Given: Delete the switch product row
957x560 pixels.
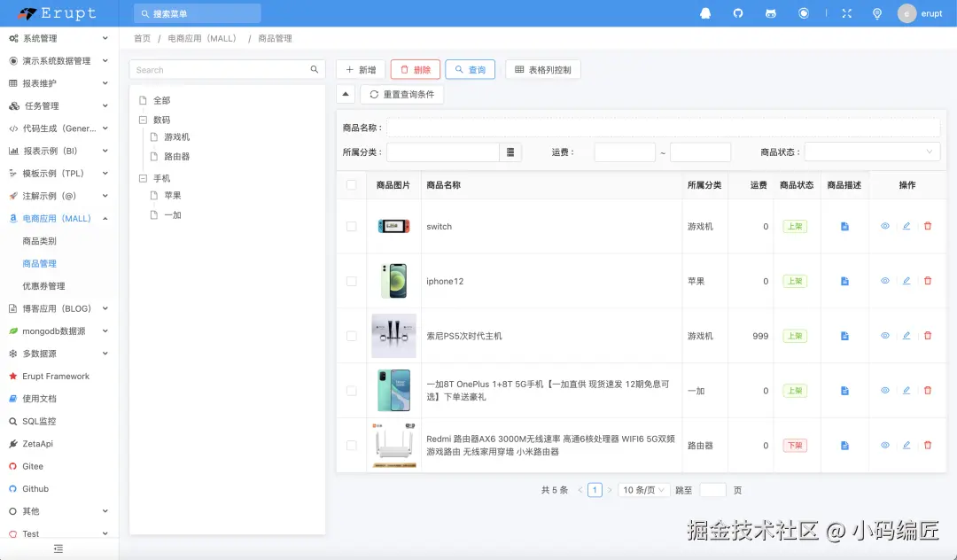Looking at the screenshot, I should click(x=928, y=226).
